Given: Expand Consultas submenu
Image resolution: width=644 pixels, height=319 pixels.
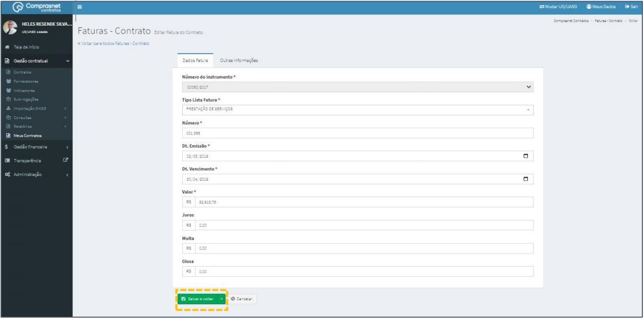Looking at the screenshot, I should 36,117.
